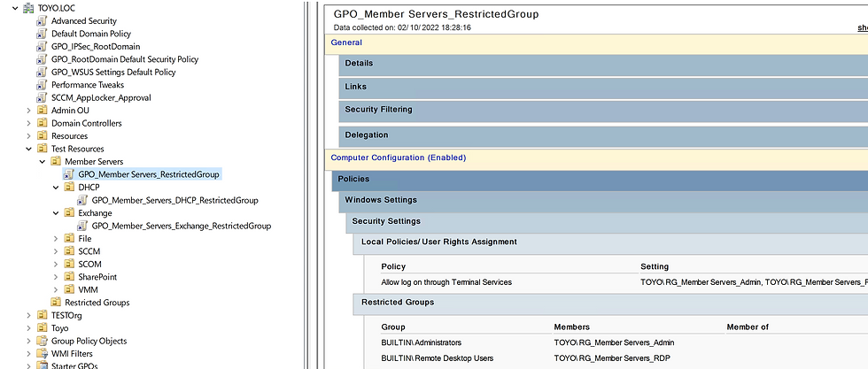Select the SCCM_AppLocker_Approval entry
This screenshot has width=868, height=369.
[101, 97]
